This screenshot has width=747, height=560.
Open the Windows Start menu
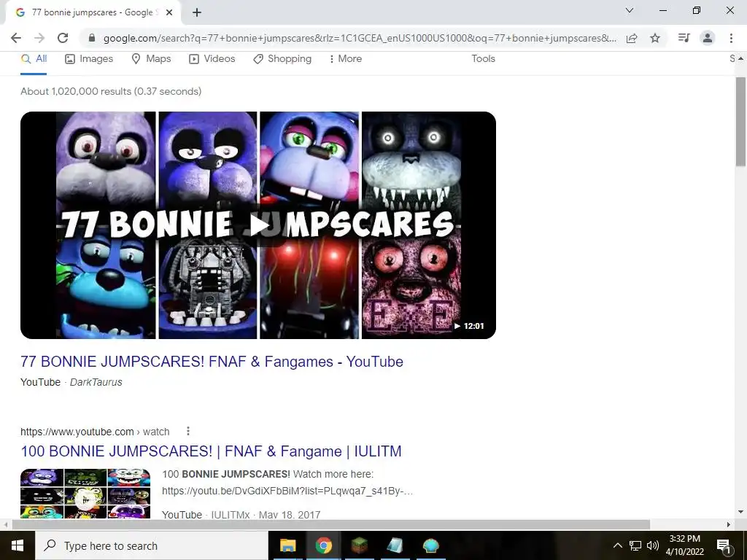coord(18,545)
